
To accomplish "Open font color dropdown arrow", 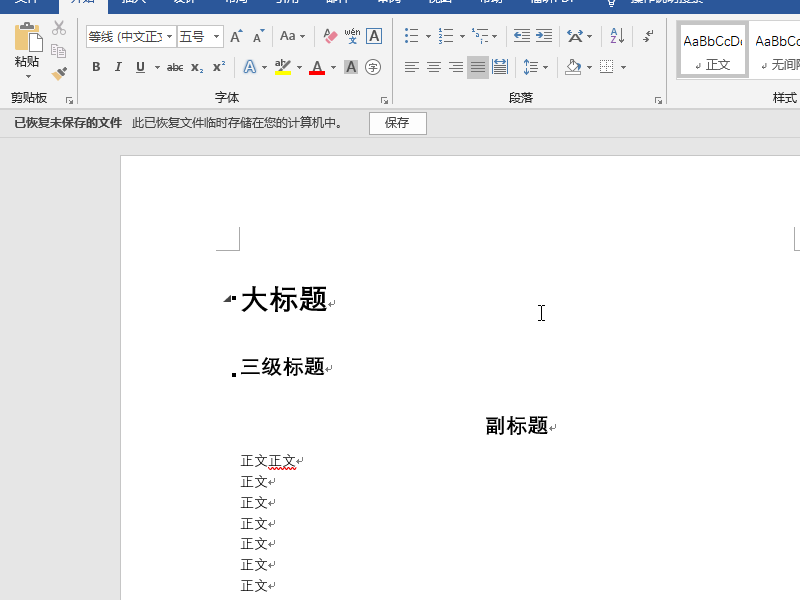I will point(333,67).
